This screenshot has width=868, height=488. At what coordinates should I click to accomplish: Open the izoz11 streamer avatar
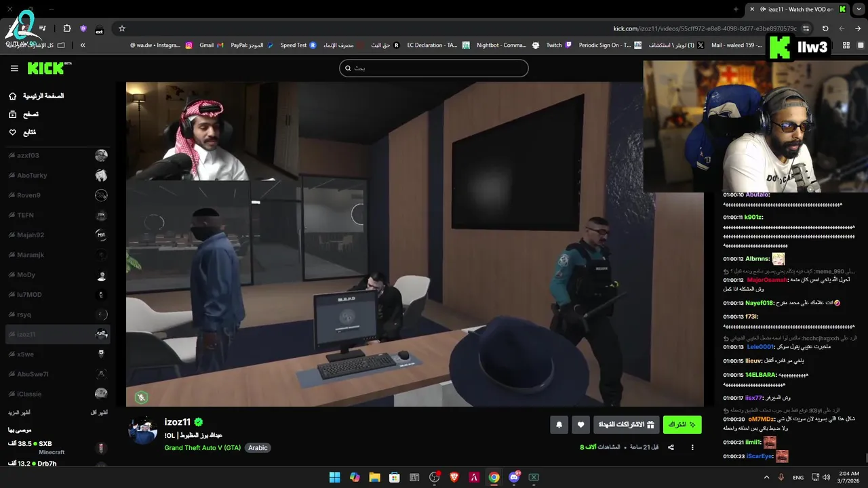point(143,430)
